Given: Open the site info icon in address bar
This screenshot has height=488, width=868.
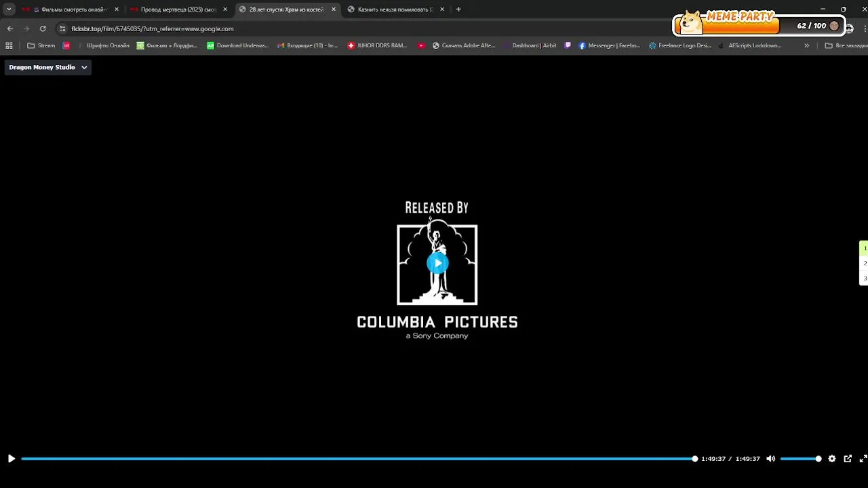Looking at the screenshot, I should coord(62,28).
